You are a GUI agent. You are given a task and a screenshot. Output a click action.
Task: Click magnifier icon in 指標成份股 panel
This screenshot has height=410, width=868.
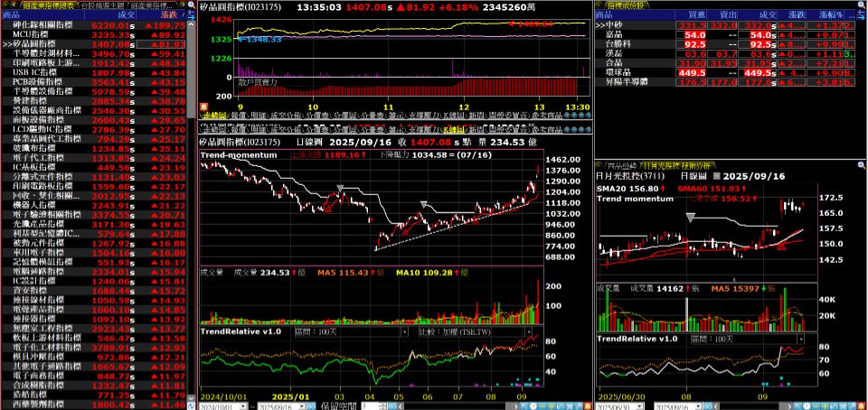tap(861, 5)
